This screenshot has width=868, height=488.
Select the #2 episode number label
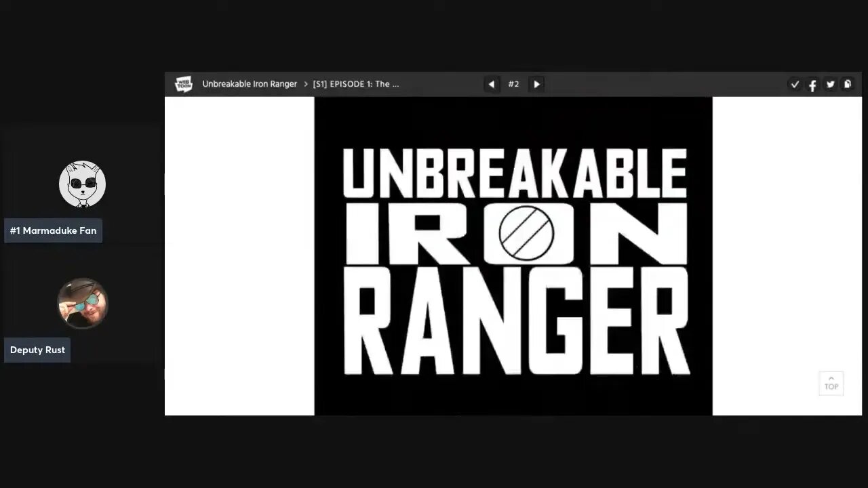[513, 84]
